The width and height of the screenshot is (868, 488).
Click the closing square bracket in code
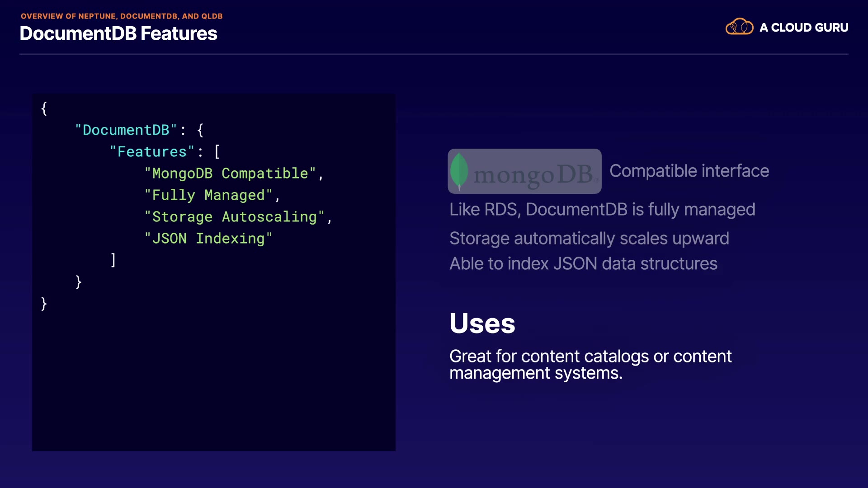click(x=113, y=260)
